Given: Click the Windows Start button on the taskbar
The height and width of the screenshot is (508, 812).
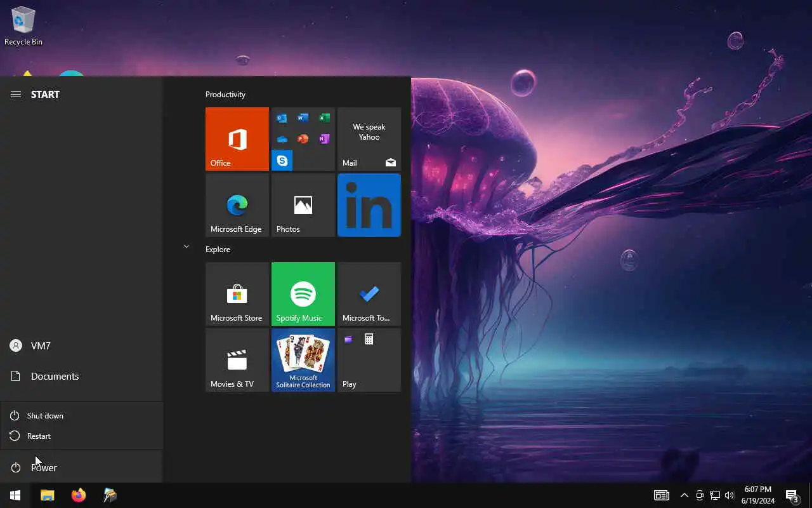Looking at the screenshot, I should pos(15,495).
